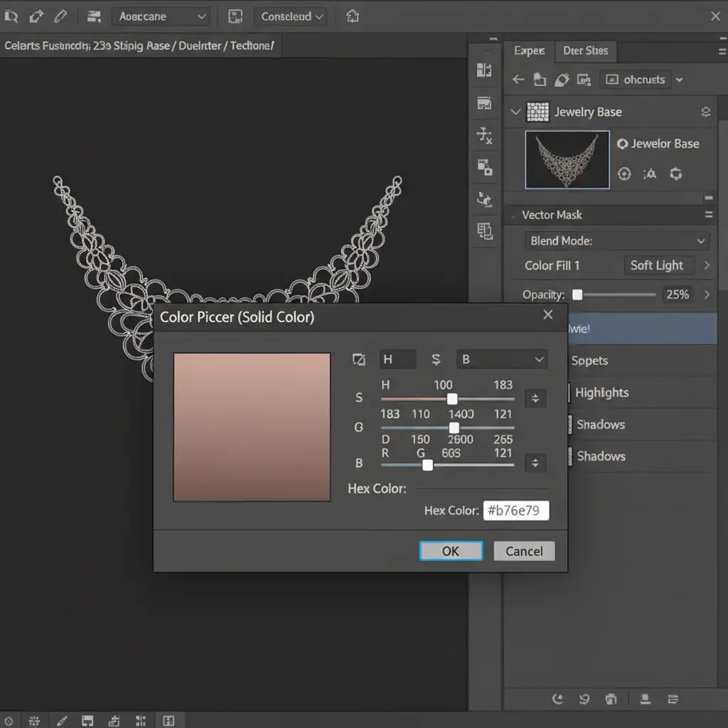Click the back arrow in the layers panel
The width and height of the screenshot is (728, 728).
tap(518, 80)
